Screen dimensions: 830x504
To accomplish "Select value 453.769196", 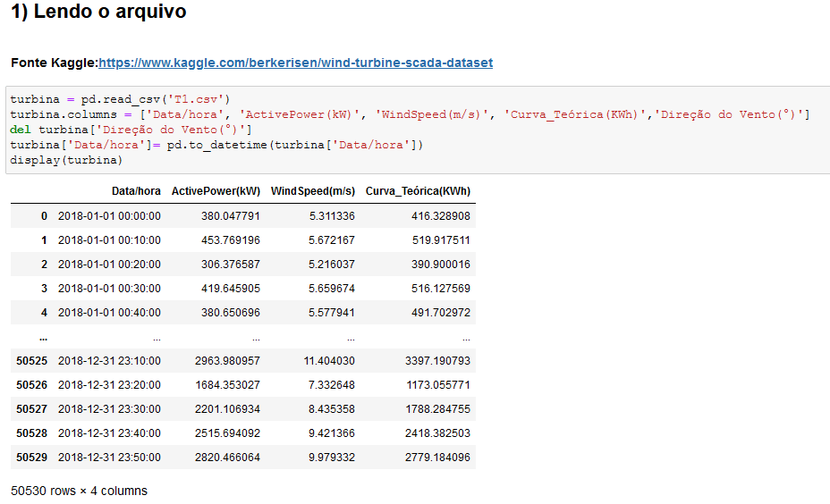I will pos(230,240).
